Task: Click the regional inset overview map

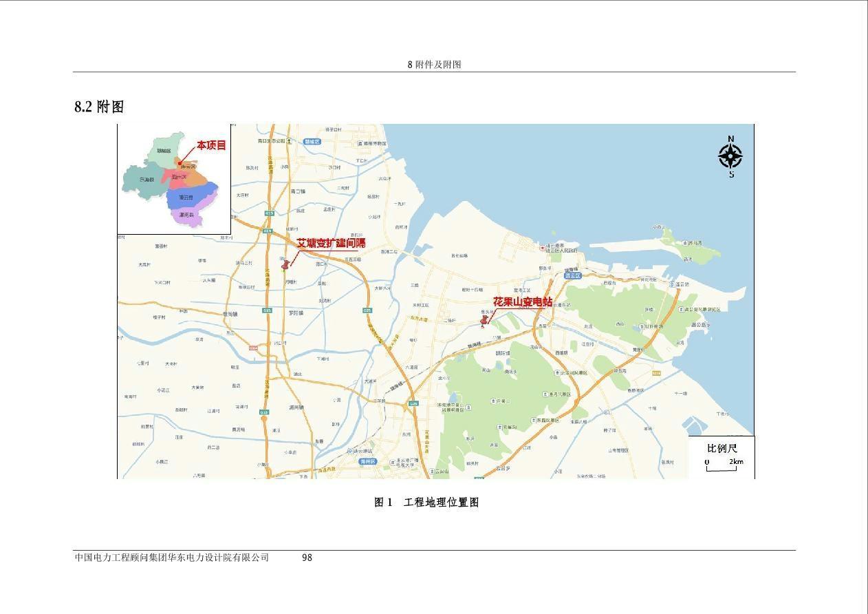Action: 174,179
